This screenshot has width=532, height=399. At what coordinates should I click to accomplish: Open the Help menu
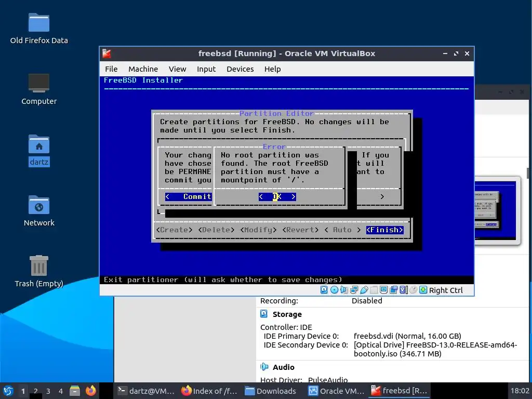pyautogui.click(x=272, y=69)
